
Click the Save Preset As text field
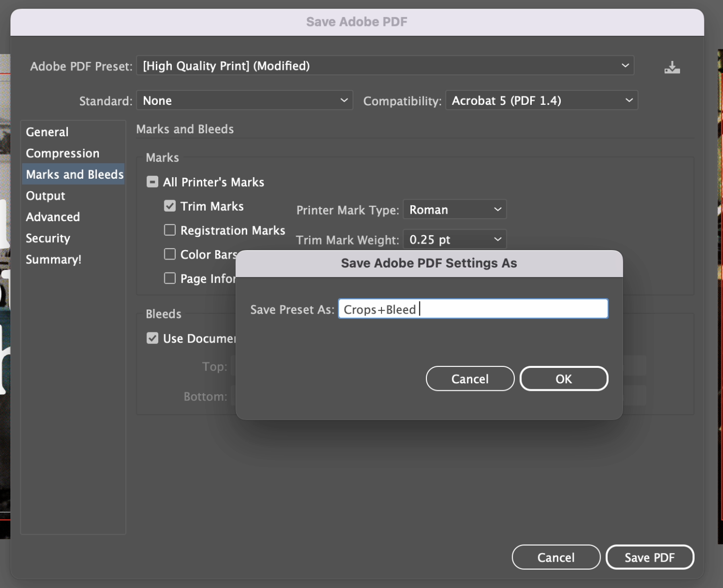coord(473,309)
